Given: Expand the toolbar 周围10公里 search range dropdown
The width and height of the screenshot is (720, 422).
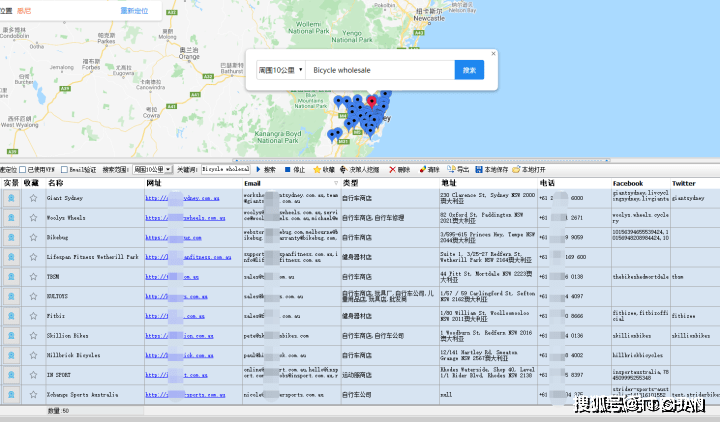Looking at the screenshot, I should (153, 170).
